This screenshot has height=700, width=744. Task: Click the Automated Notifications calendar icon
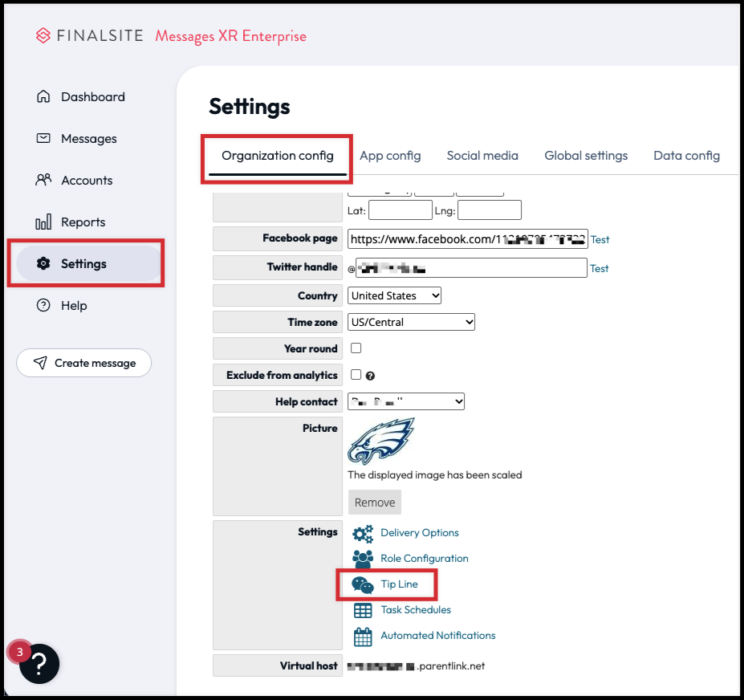[363, 637]
